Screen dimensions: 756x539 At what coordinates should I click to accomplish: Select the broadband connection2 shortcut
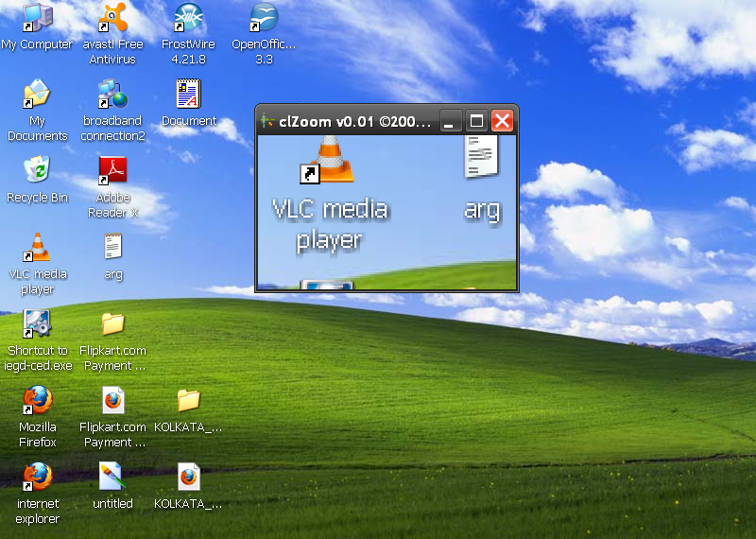point(112,94)
